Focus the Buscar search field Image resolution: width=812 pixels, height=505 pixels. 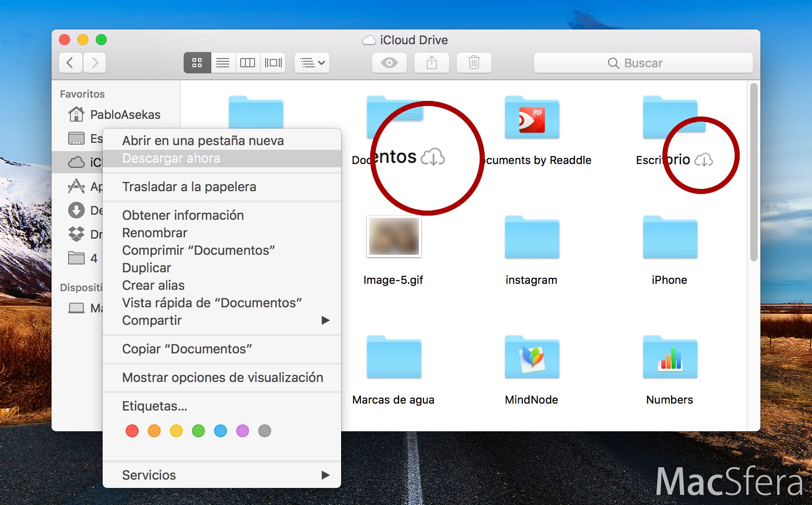coord(644,63)
